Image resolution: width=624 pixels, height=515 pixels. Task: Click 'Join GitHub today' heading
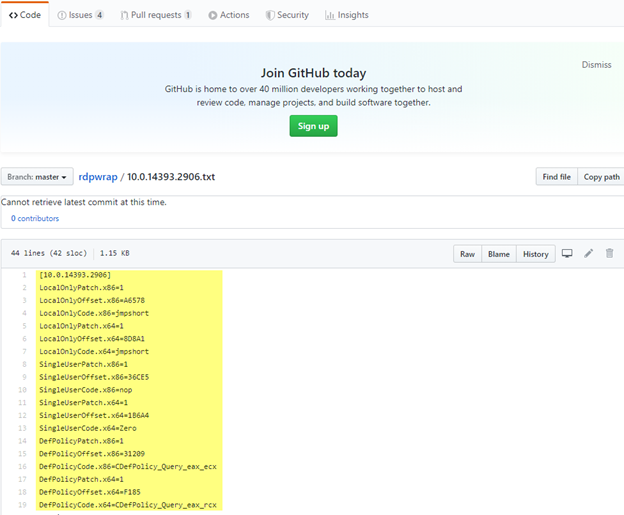coord(313,73)
